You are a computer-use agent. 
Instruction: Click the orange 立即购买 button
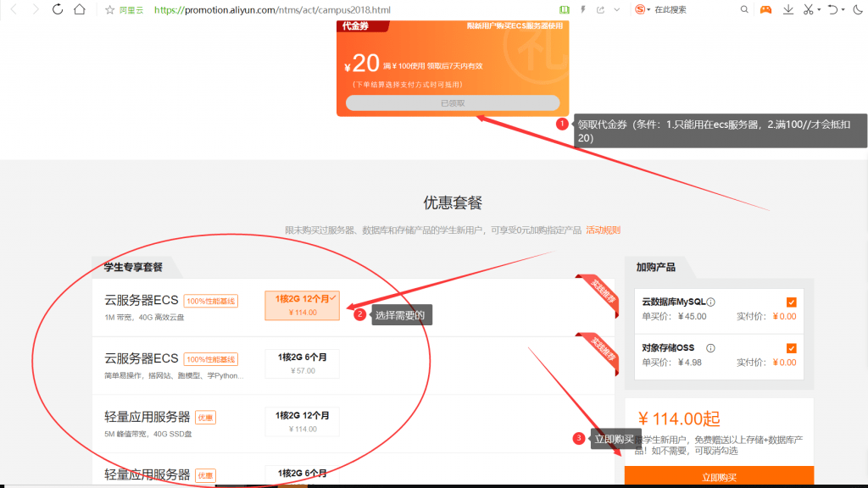(x=719, y=476)
